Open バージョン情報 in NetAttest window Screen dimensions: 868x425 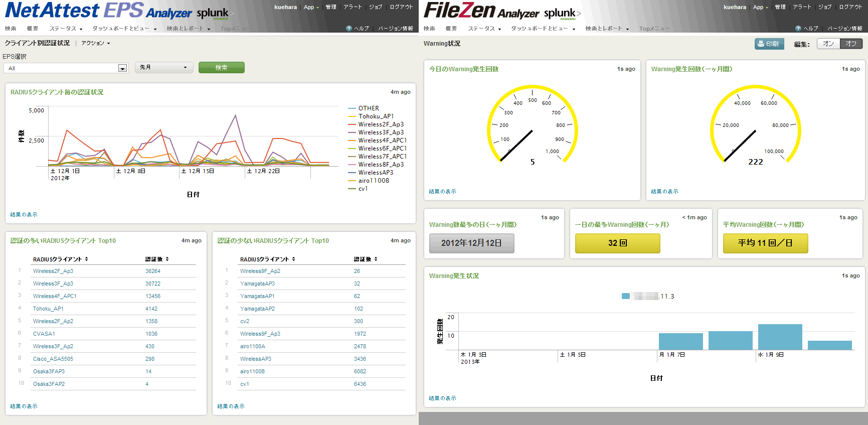click(x=396, y=29)
